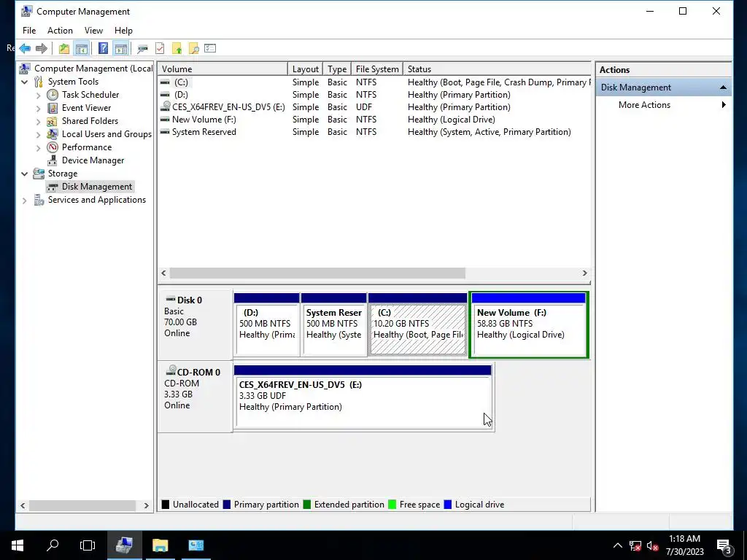Open the Help menu
The height and width of the screenshot is (560, 747).
pyautogui.click(x=123, y=31)
